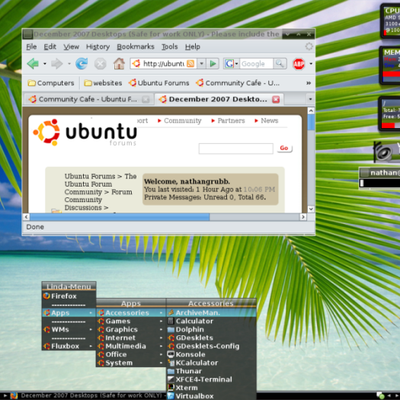Open the Help menu
This screenshot has height=400, width=400.
[x=193, y=47]
